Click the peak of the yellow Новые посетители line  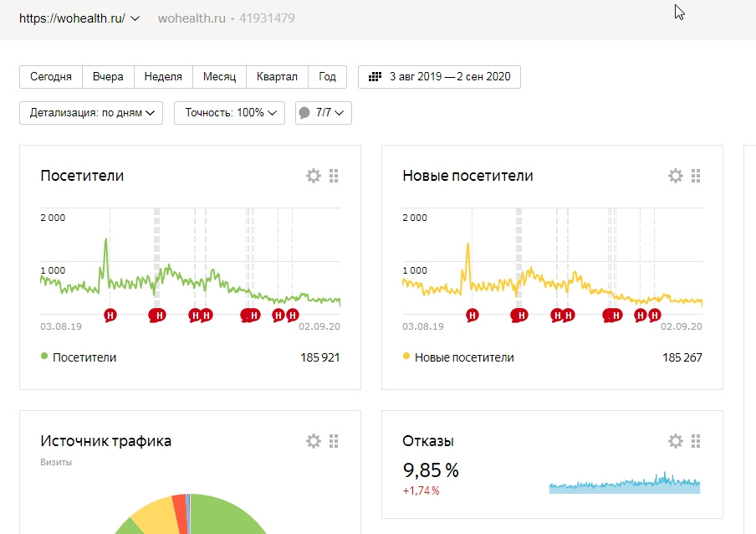coord(467,244)
